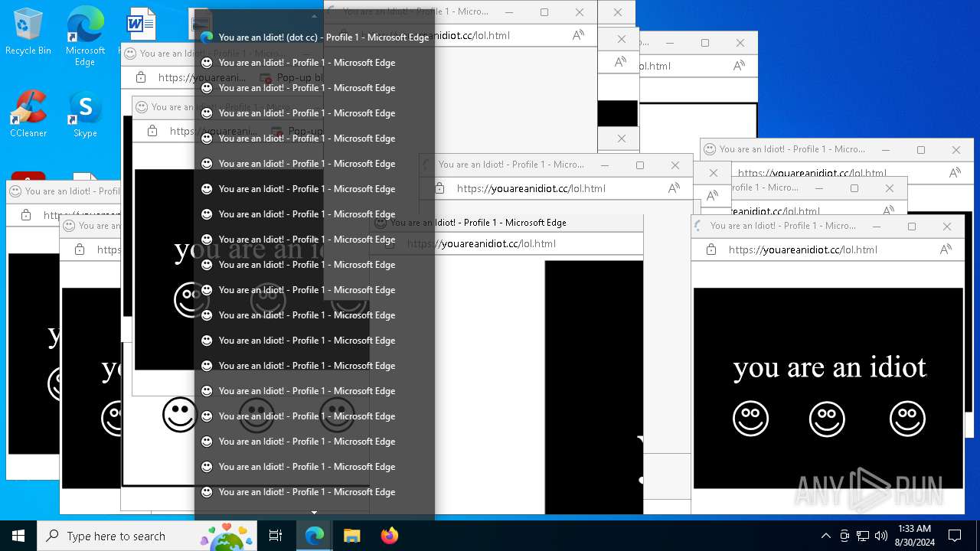
Task: Click the left smiley face in the rightmost window's page
Action: (x=750, y=418)
